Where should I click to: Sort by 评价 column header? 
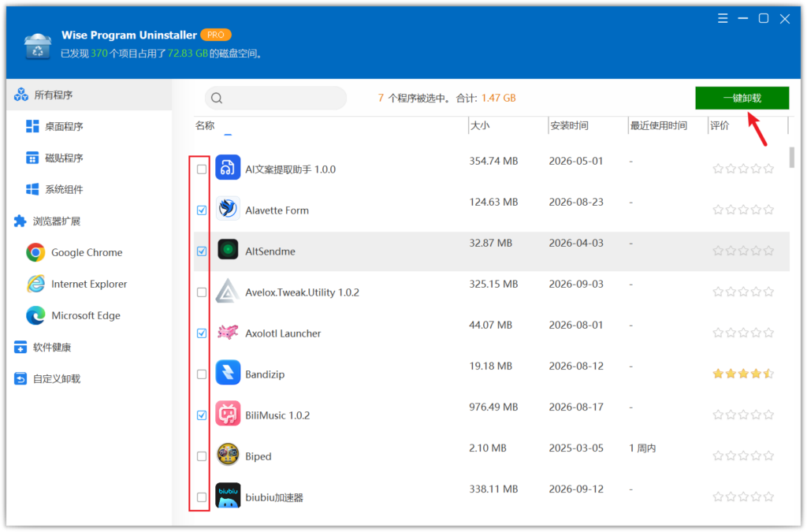(x=720, y=125)
